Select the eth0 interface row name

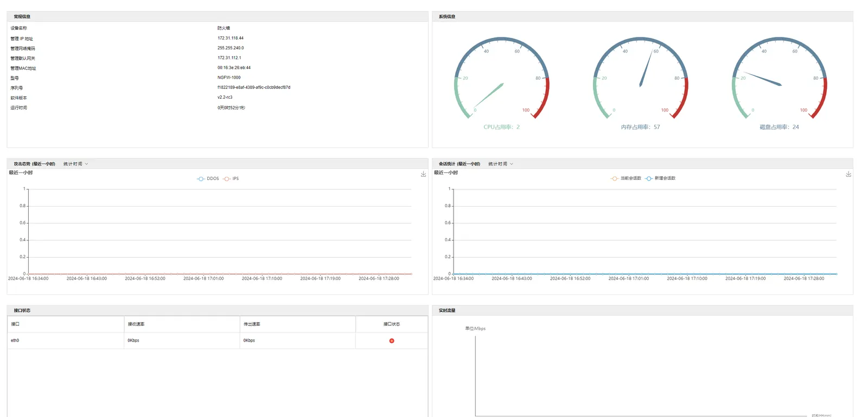pos(15,341)
